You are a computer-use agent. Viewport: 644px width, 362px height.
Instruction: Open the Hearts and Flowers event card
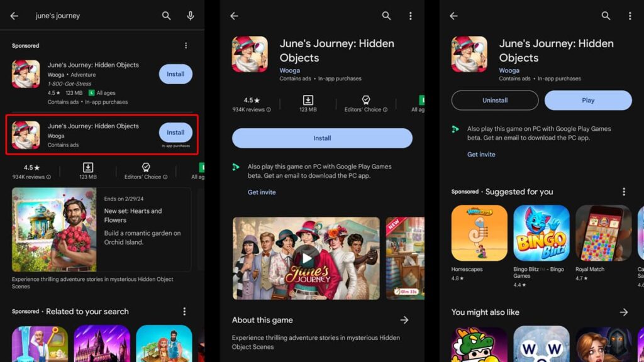101,229
